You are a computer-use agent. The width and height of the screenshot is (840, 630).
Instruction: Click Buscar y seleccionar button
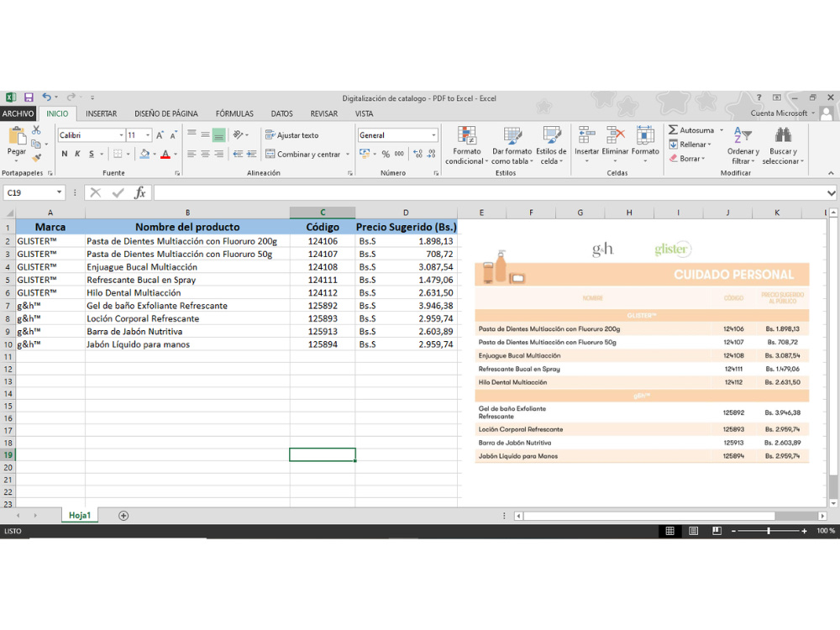(x=783, y=145)
